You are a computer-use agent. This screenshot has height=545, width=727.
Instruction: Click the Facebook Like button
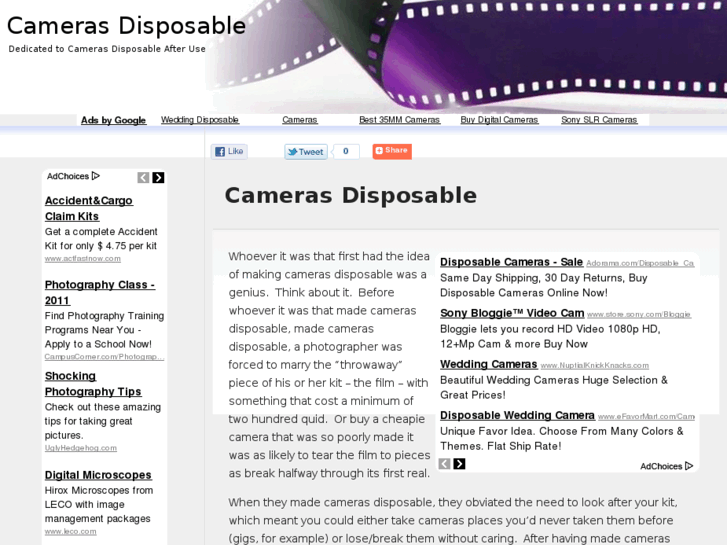229,152
